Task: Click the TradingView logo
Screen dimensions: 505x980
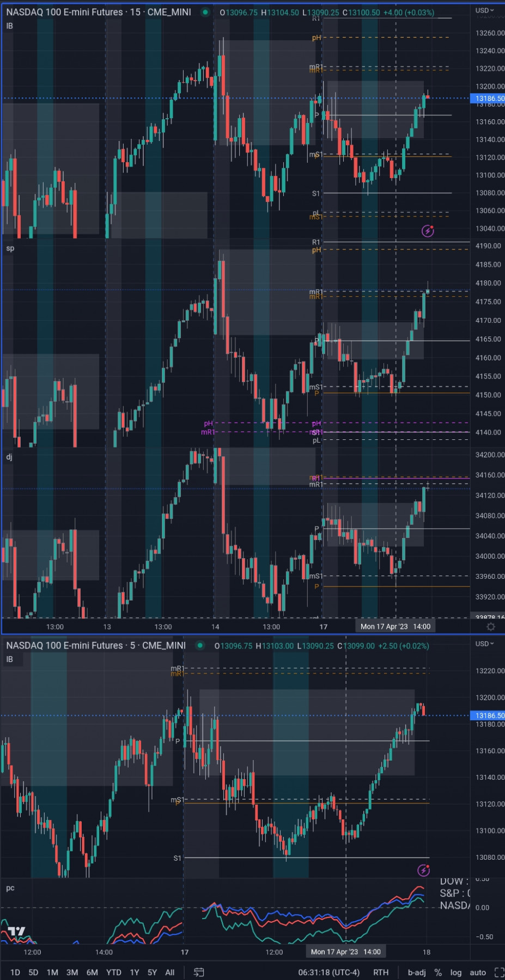Action: (x=16, y=931)
